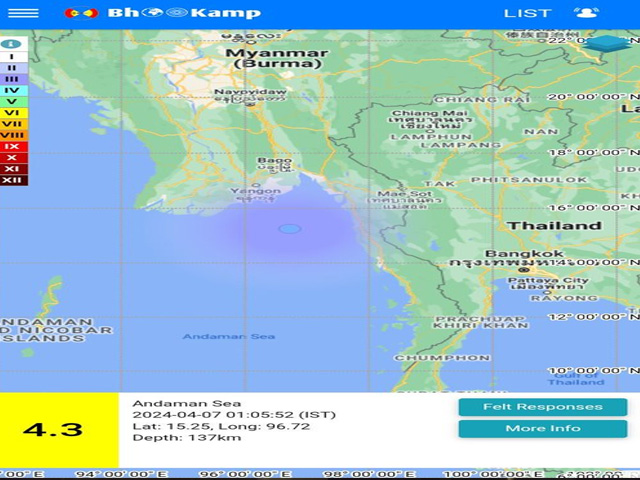
Task: Select intensity level VII swatch
Action: click(x=12, y=124)
